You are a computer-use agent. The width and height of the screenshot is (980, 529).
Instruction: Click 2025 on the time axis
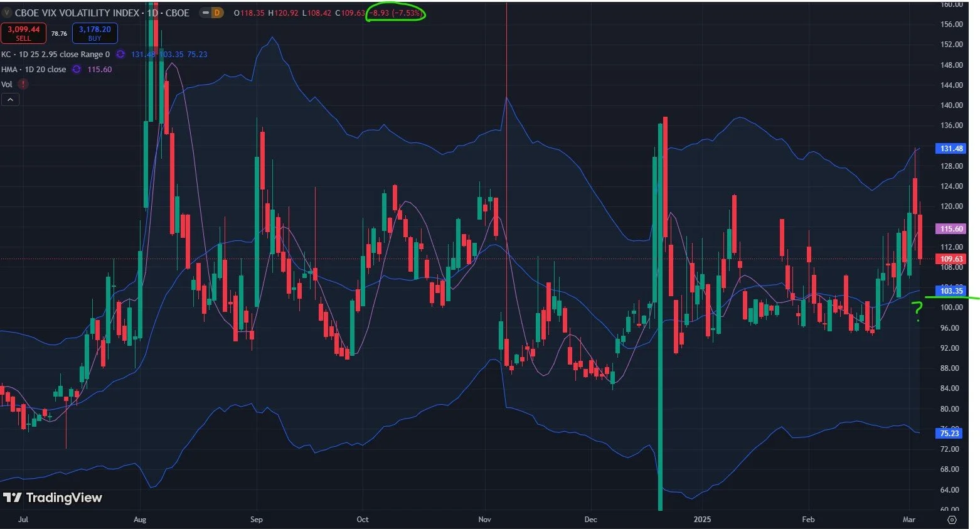[702, 519]
